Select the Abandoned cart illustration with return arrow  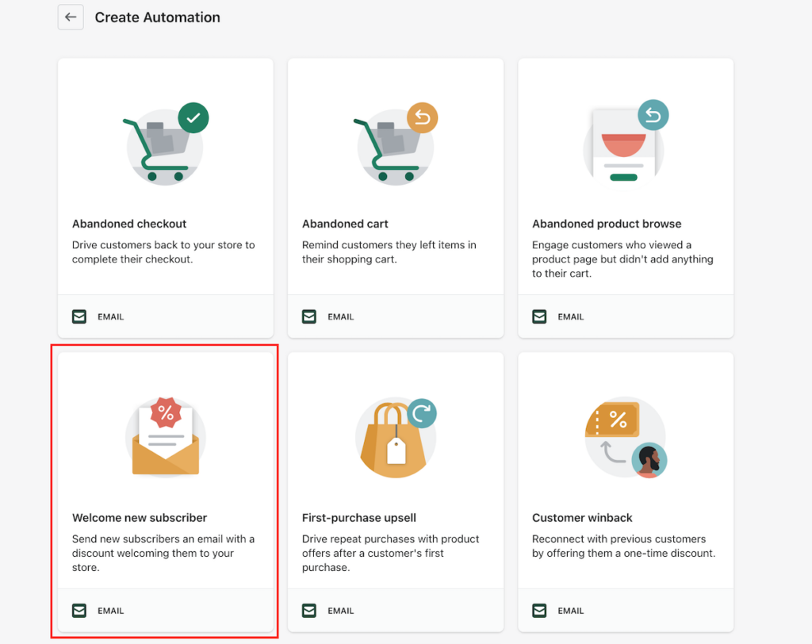[396, 144]
